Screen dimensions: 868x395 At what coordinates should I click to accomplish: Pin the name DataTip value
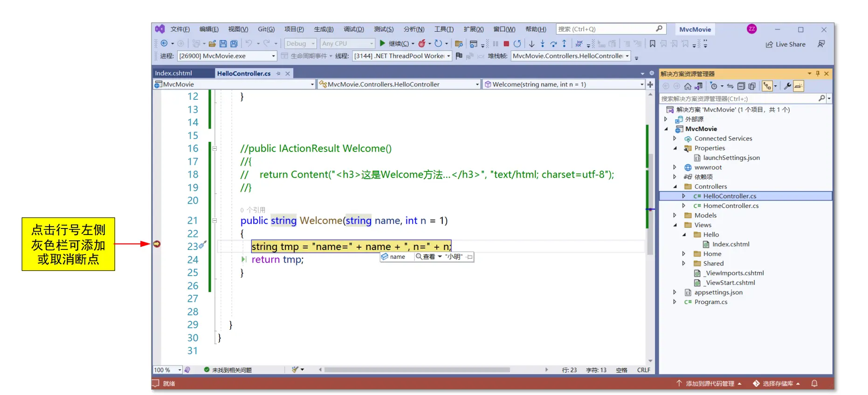(469, 257)
